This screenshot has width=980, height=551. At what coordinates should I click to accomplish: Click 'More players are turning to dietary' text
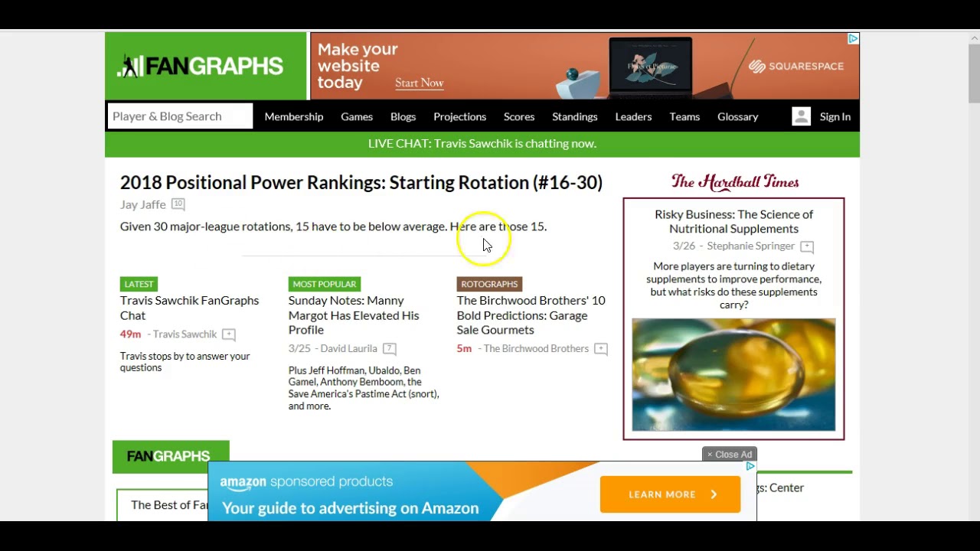tap(733, 285)
